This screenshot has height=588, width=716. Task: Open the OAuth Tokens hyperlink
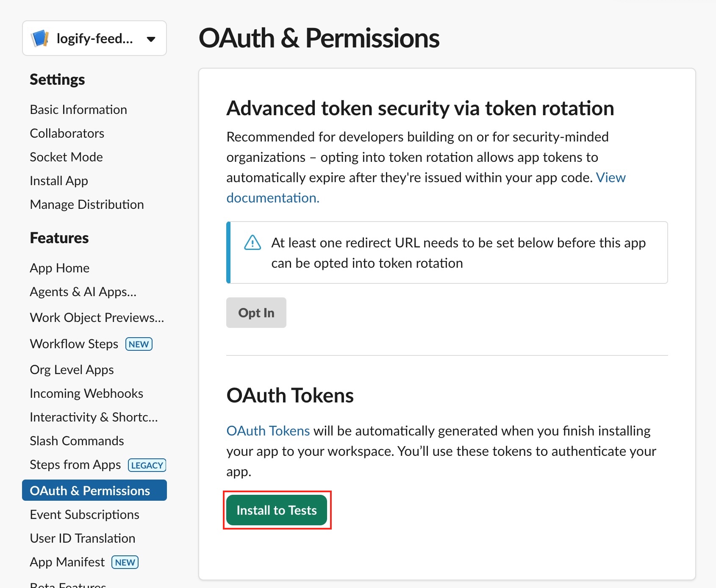(x=268, y=431)
